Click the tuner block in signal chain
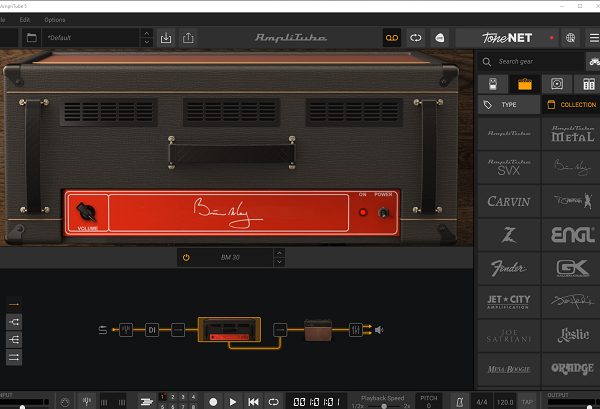The image size is (600, 409). tap(126, 329)
